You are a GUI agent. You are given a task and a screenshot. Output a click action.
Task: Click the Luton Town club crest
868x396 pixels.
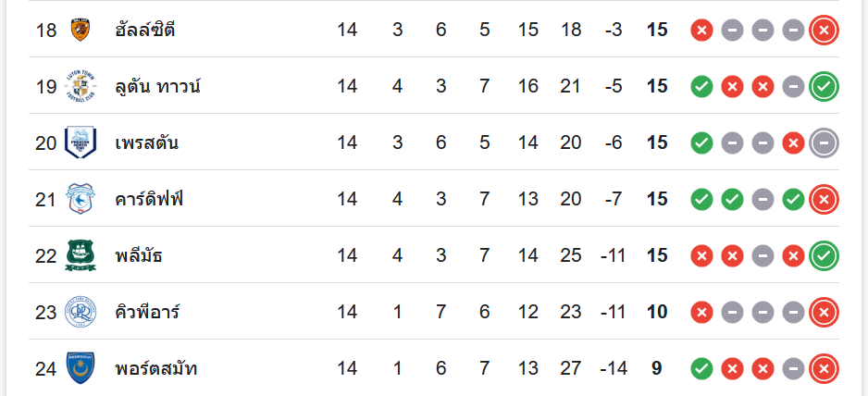pos(81,86)
